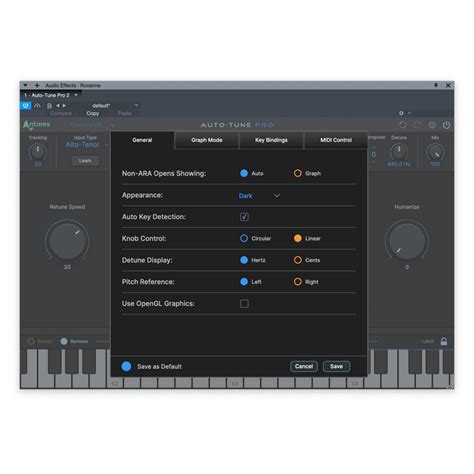Select the Remove keyboard mode radio
This screenshot has height=474, width=474.
tap(64, 341)
